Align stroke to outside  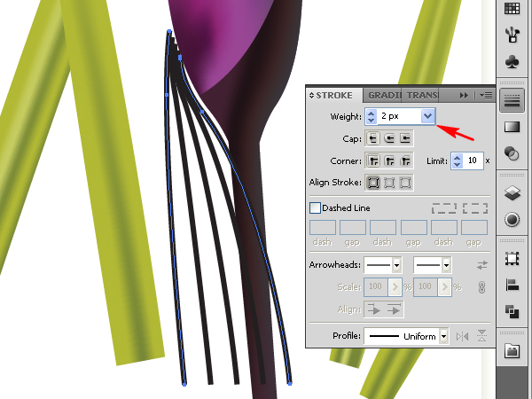pos(405,183)
